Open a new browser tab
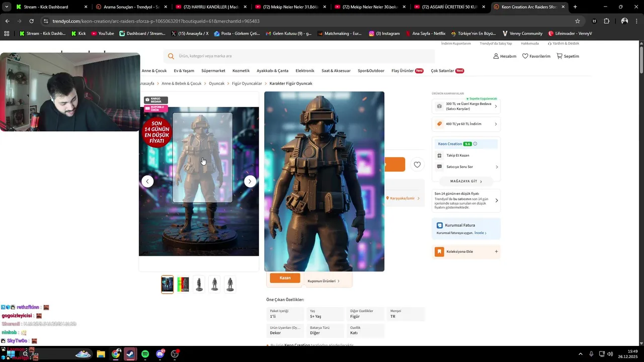This screenshot has height=362, width=644. tap(575, 7)
